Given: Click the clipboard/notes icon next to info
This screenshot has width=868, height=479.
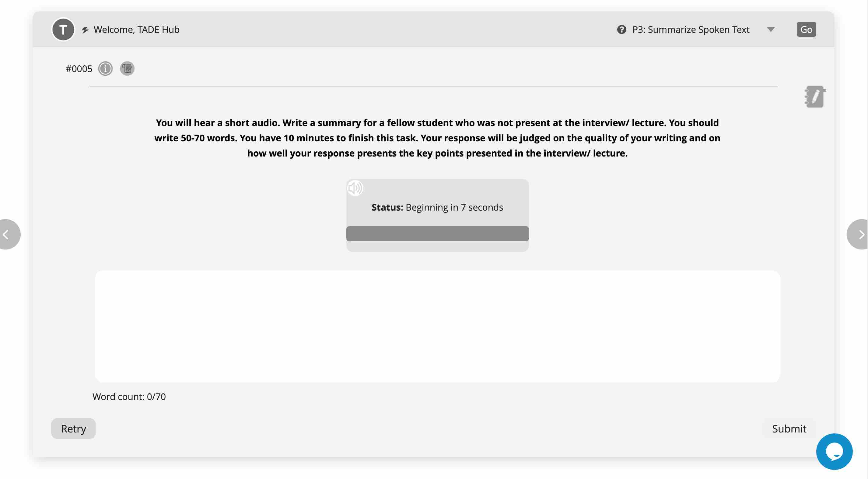Looking at the screenshot, I should tap(127, 67).
